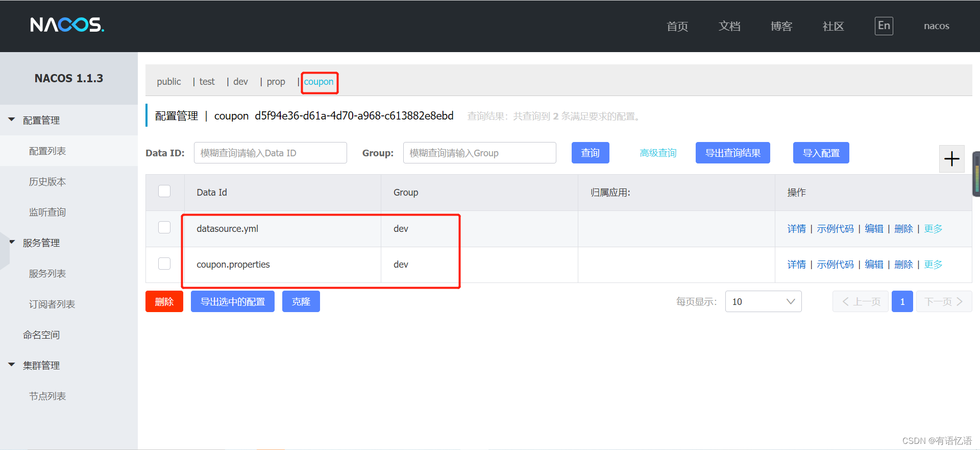Click 更多 for coupon.properties
Image resolution: width=980 pixels, height=450 pixels.
coord(933,265)
